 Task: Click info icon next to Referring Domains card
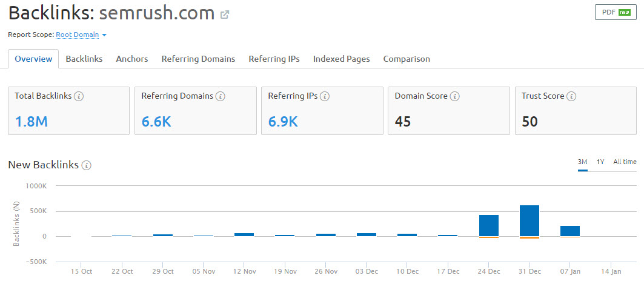(221, 96)
